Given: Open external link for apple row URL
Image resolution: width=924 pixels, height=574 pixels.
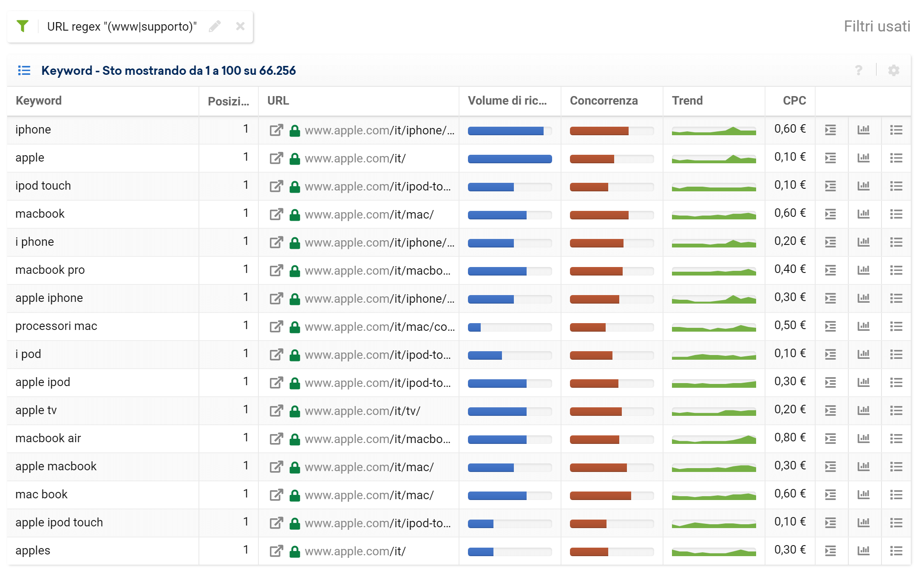Looking at the screenshot, I should pos(276,158).
